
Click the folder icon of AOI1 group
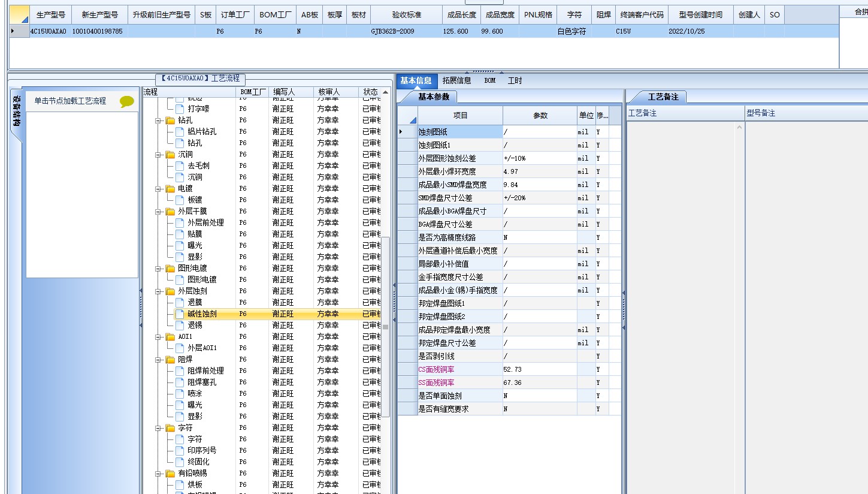coord(170,336)
